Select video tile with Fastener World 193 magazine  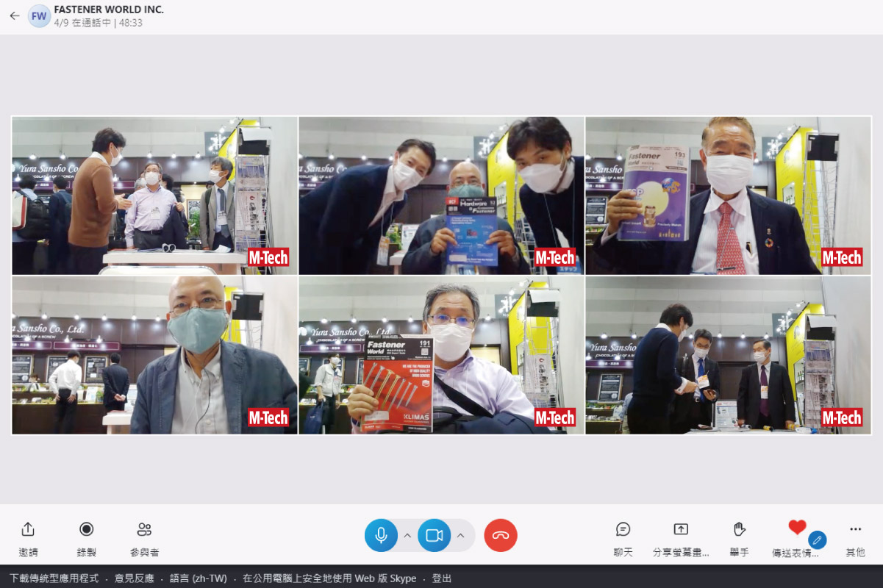(728, 196)
